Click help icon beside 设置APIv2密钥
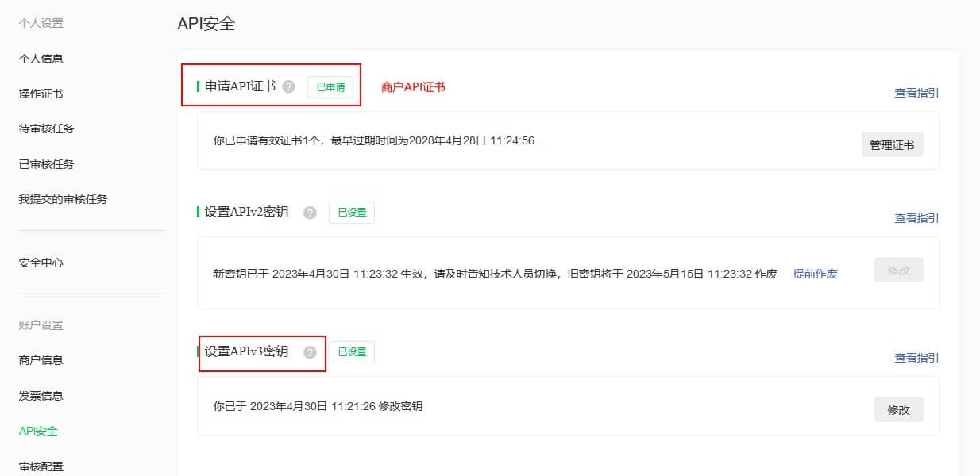The image size is (980, 476). click(310, 213)
